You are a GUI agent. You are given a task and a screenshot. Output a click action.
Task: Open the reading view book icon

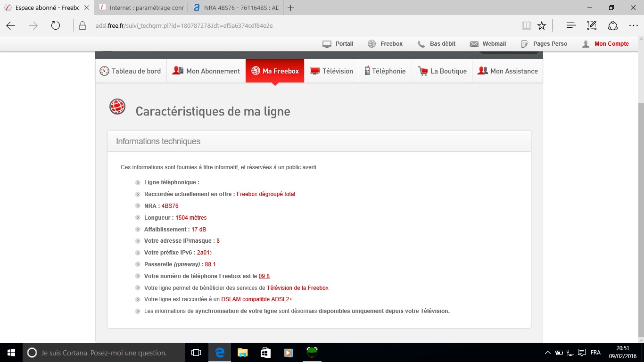pos(526,25)
